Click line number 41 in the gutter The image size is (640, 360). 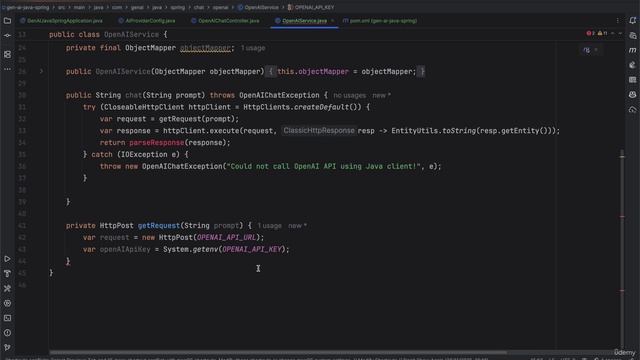22,225
